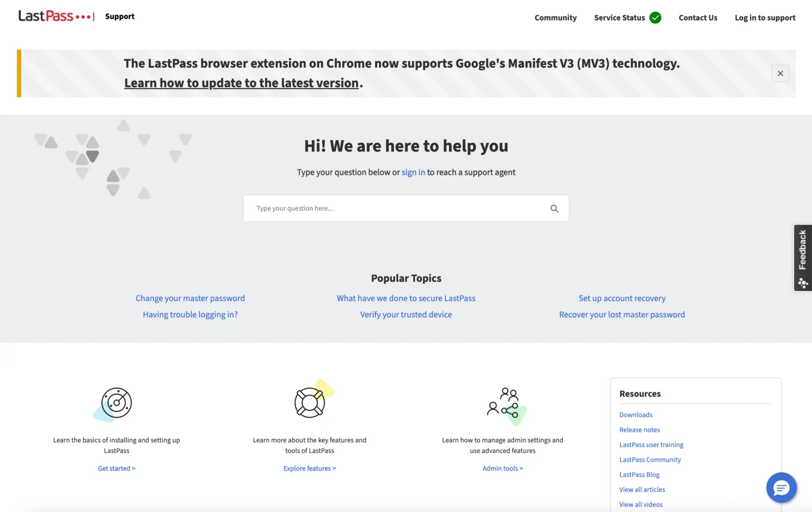Click the sign in link
812x512 pixels.
click(x=413, y=172)
